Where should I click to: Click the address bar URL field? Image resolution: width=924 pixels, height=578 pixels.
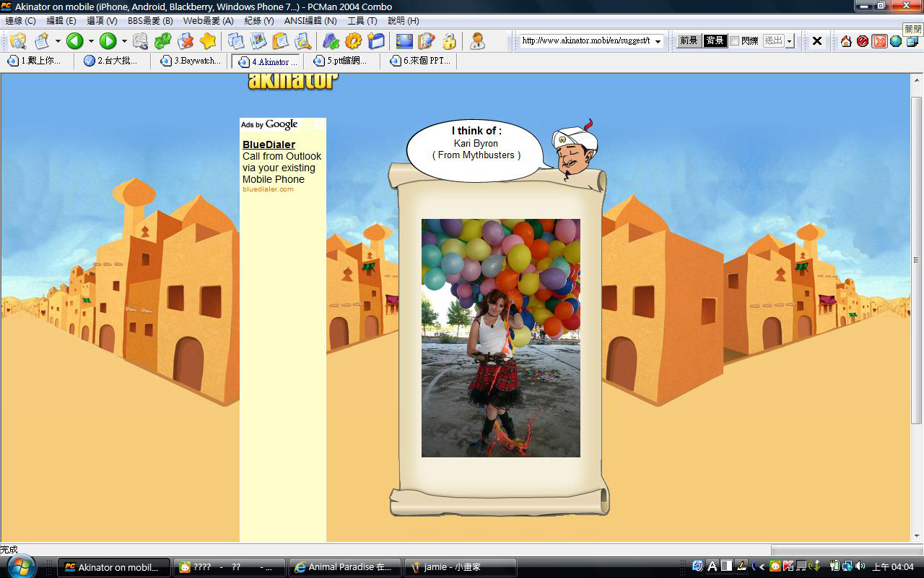point(585,40)
